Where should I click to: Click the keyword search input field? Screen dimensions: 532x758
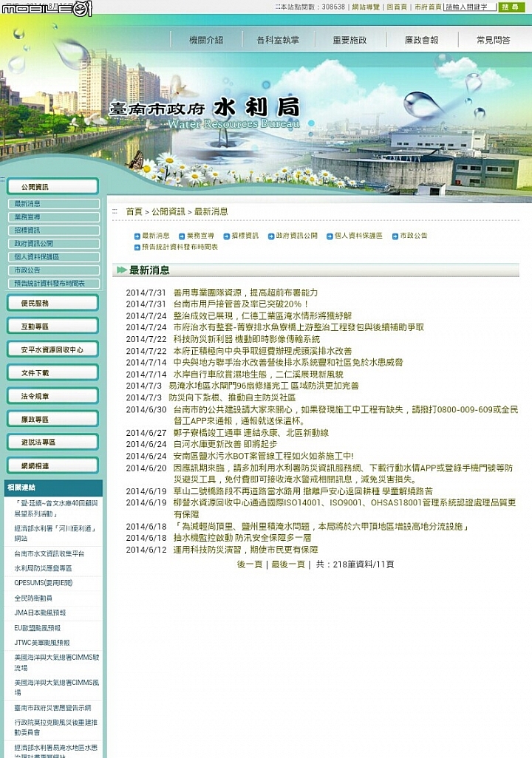coord(470,7)
